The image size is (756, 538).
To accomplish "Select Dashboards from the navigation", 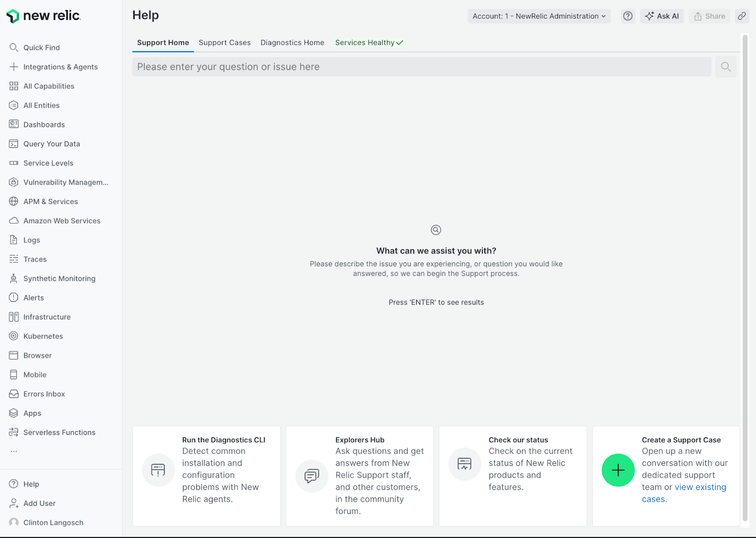I will 44,124.
